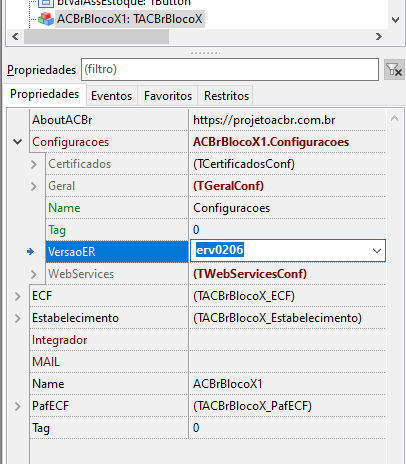Select the Tag property under Configuracoes

57,230
